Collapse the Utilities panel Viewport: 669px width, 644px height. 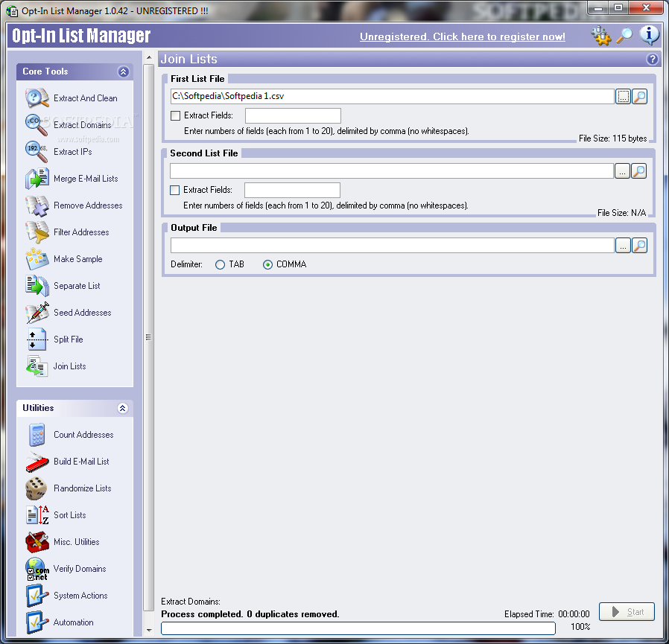[x=122, y=408]
